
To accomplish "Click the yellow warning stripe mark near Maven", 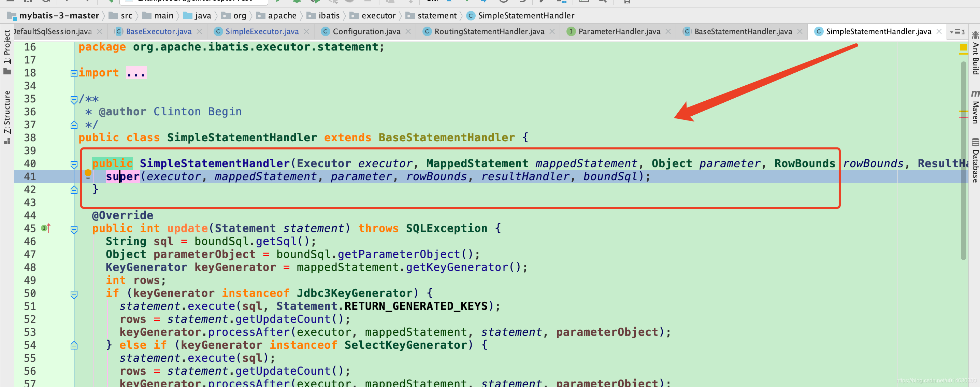I will [963, 111].
